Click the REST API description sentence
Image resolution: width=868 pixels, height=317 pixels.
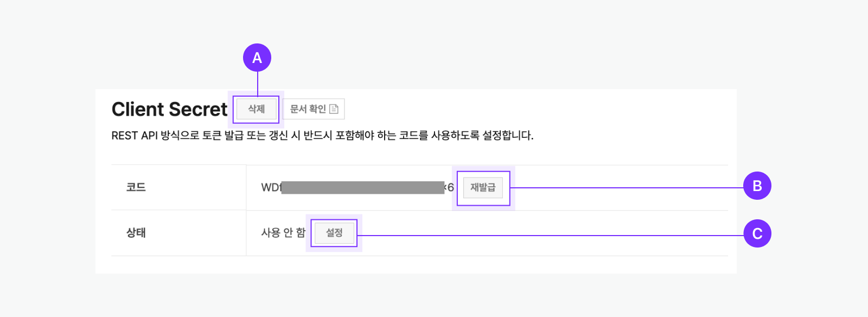322,136
